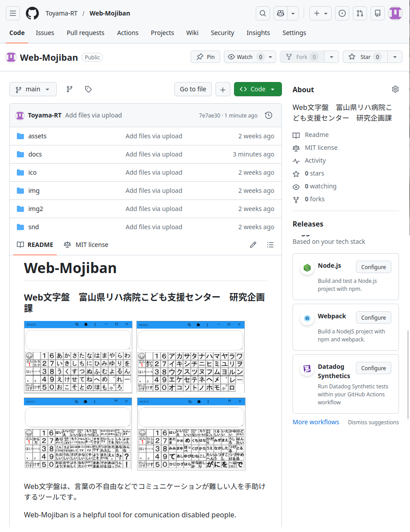Click the hamburger navigation menu icon

(12, 13)
